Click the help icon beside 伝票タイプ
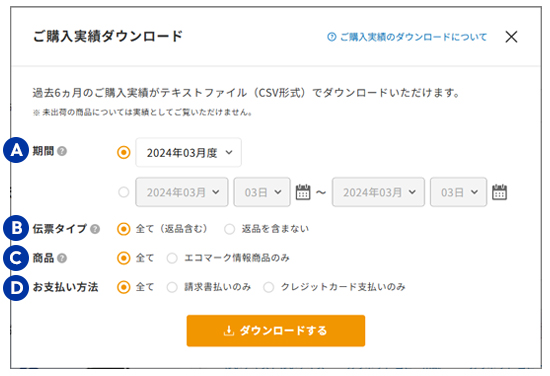Screen dimensions: 550x376 click(95, 229)
